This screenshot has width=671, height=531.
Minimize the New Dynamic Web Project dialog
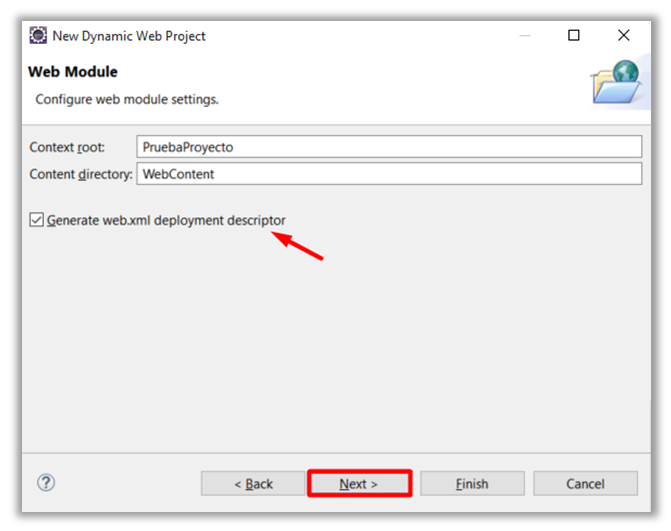point(525,35)
